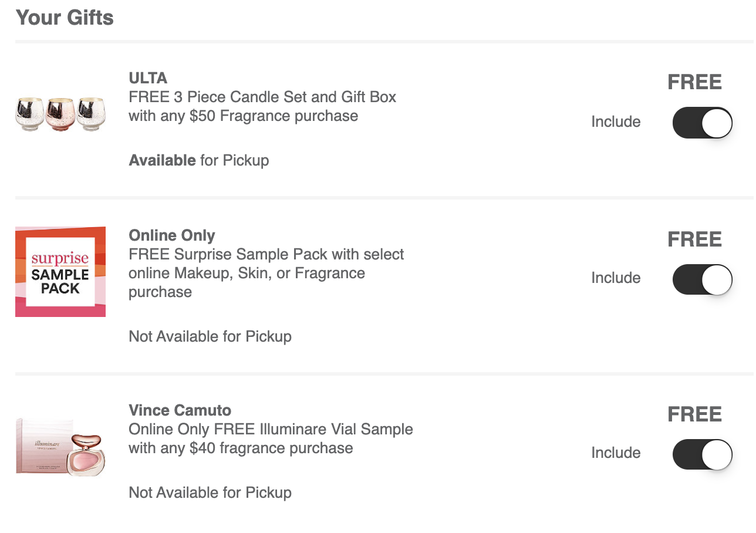756x533 pixels.
Task: Click Not Available for Pickup under Sample Pack
Action: (x=210, y=336)
